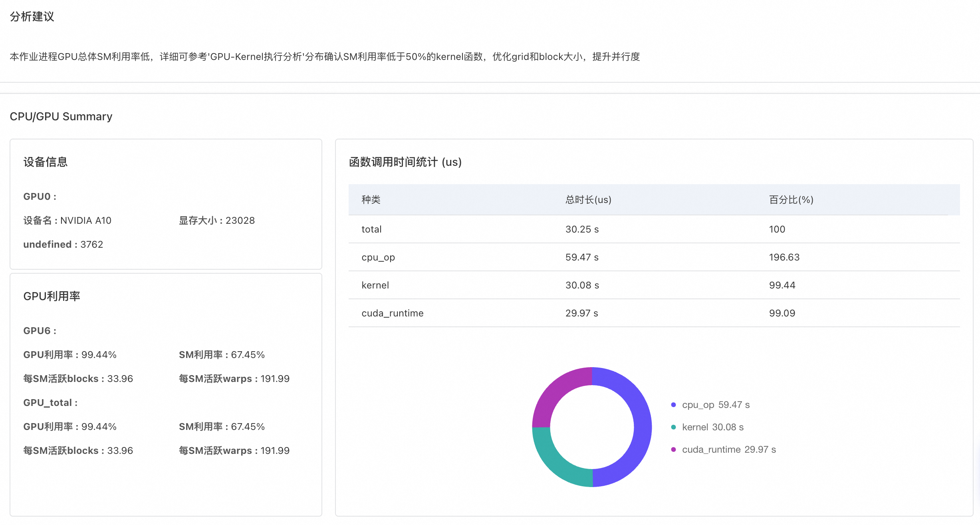Image resolution: width=980 pixels, height=525 pixels.
Task: Click the kernel legend teal dot
Action: pos(673,427)
